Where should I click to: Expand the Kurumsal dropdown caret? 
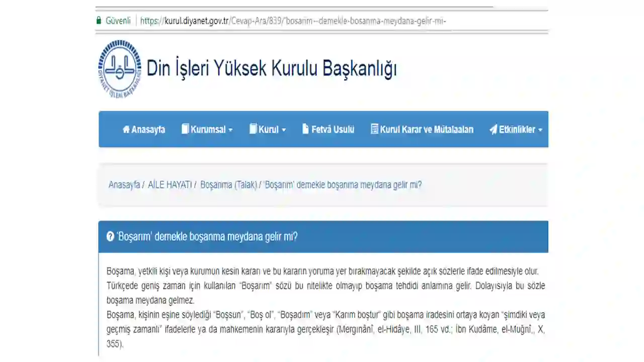230,130
